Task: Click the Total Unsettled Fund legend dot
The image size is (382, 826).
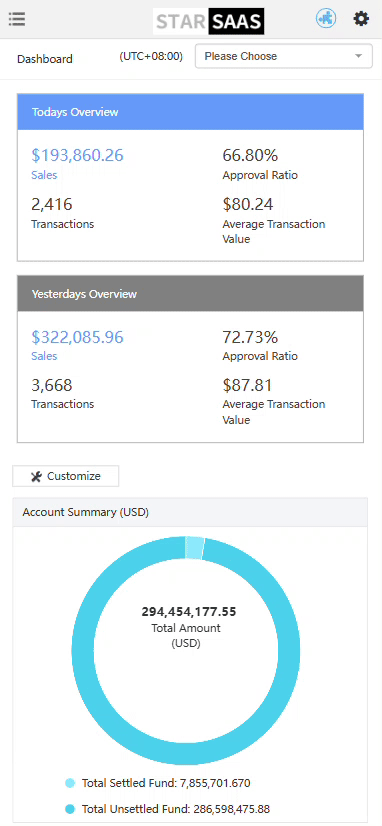Action: (70, 809)
